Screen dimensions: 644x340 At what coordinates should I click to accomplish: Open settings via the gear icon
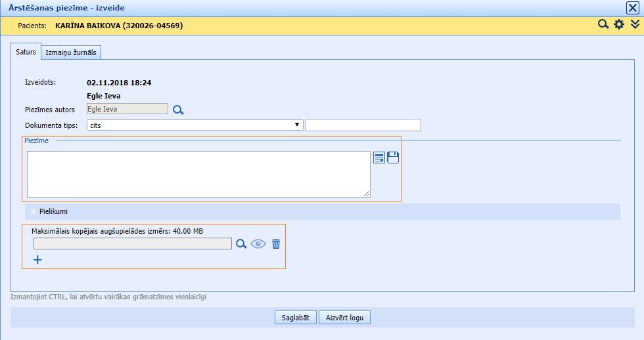point(619,25)
